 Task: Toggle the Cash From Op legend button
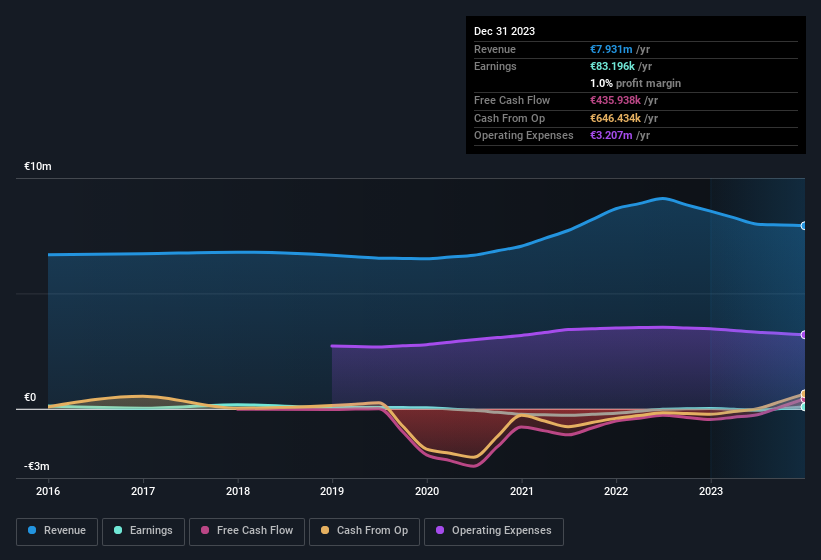[x=364, y=531]
